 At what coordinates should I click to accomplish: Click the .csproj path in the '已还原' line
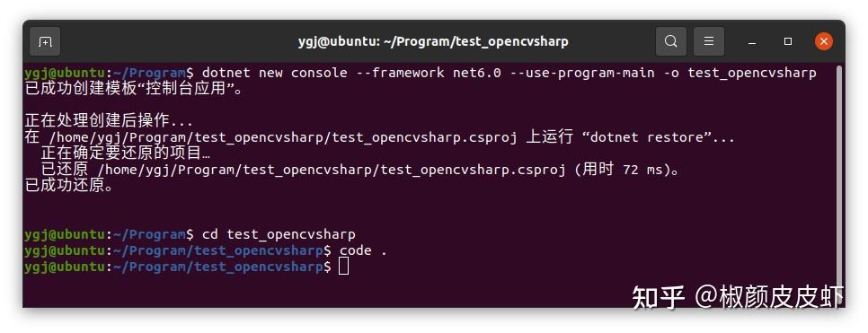pyautogui.click(x=331, y=170)
